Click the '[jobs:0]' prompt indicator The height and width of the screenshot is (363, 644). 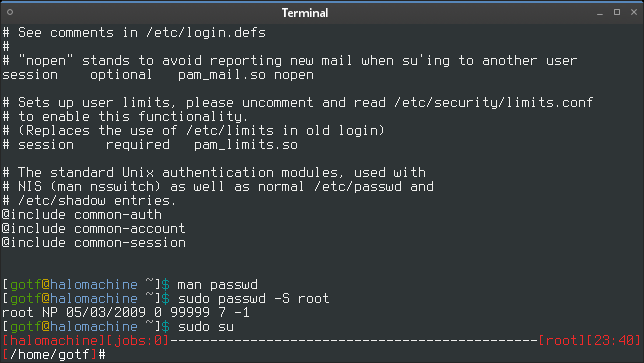138,340
